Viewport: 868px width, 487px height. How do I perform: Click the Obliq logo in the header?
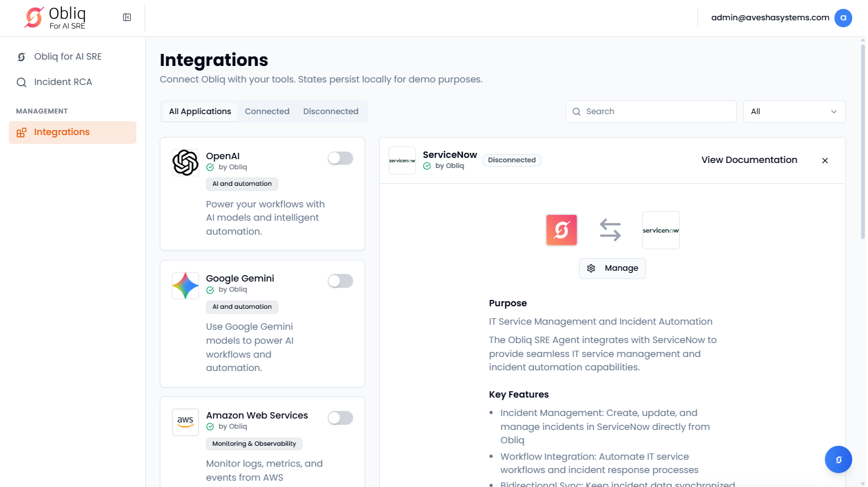[x=55, y=18]
